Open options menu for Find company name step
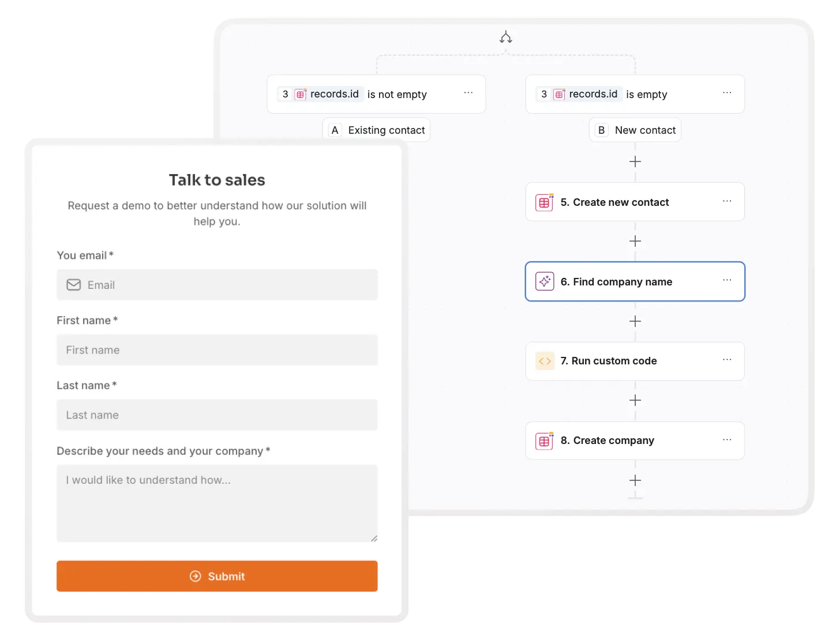Screen dimensions: 840x640 [726, 280]
